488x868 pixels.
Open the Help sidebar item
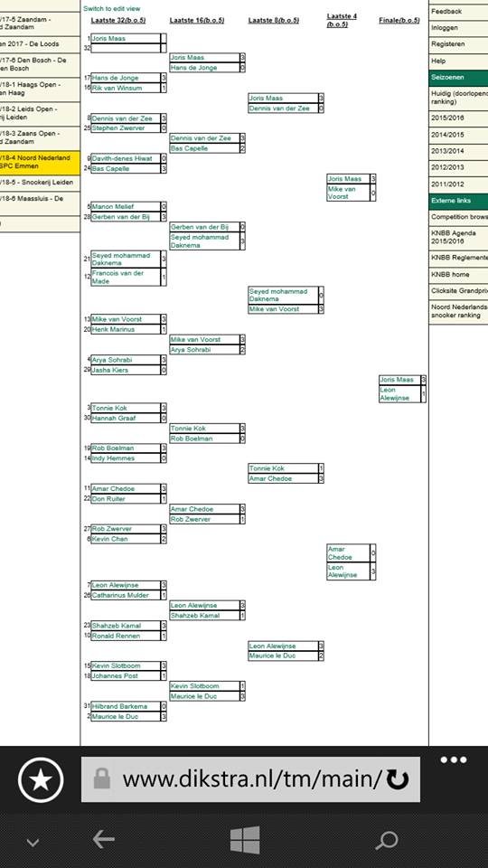[458, 61]
